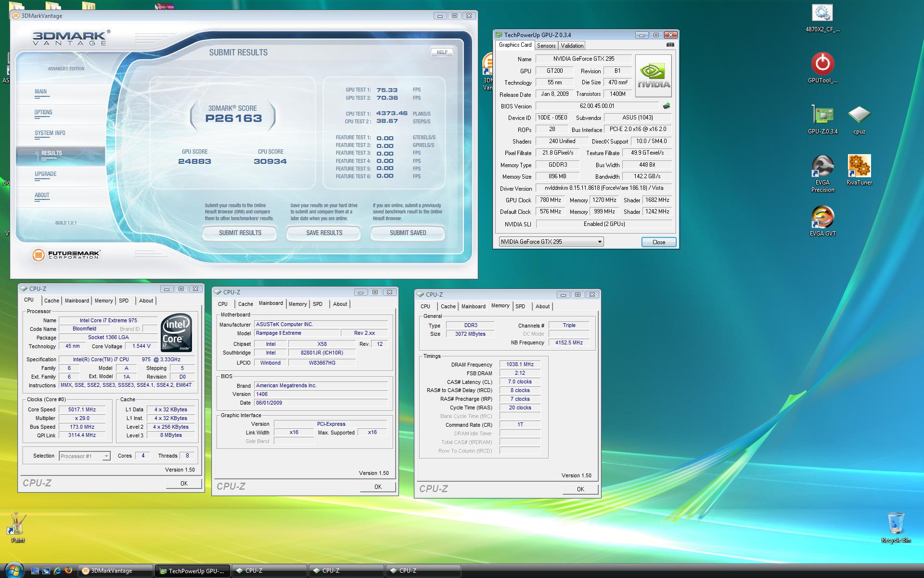Viewport: 924px width, 578px height.
Task: Click the NVIDIA logo in GPU-Z
Action: 654,77
